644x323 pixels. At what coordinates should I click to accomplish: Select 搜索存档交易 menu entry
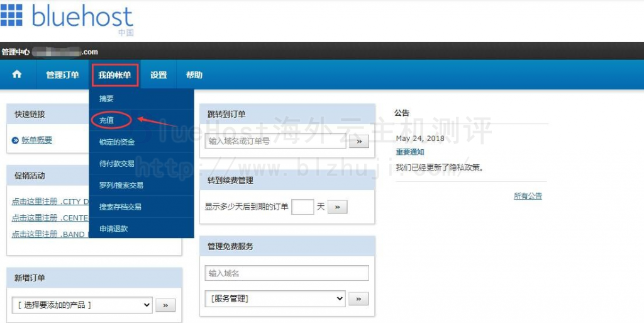[x=142, y=207]
